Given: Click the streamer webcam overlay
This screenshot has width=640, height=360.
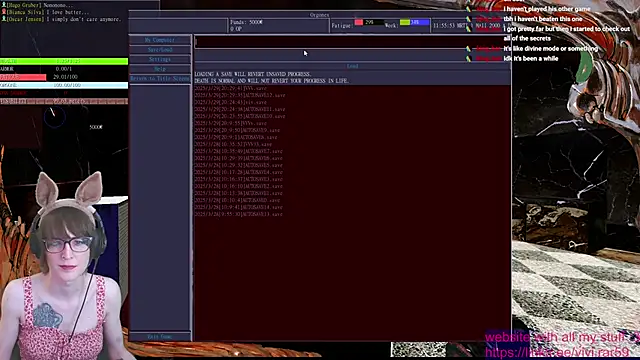Looking at the screenshot, I should (64, 265).
